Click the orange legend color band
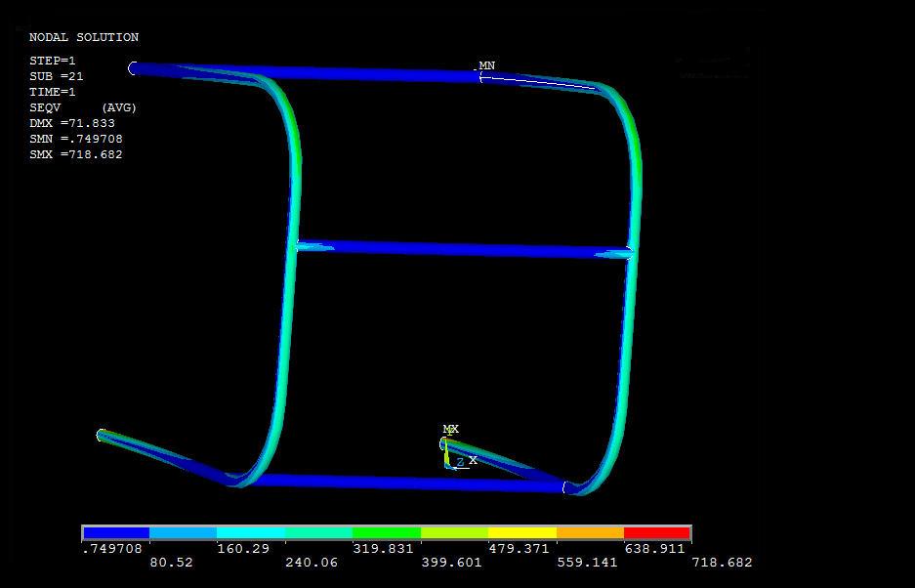The height and width of the screenshot is (588, 915). (x=590, y=532)
